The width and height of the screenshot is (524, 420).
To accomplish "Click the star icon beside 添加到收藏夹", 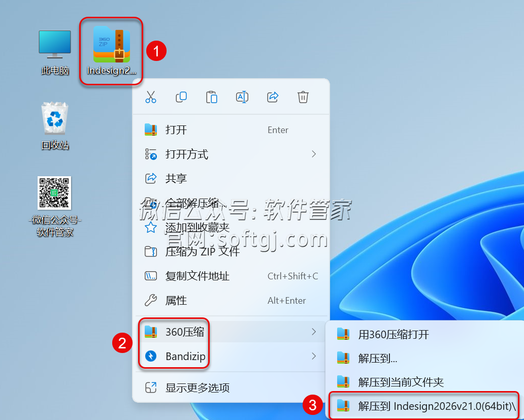I will [x=151, y=227].
